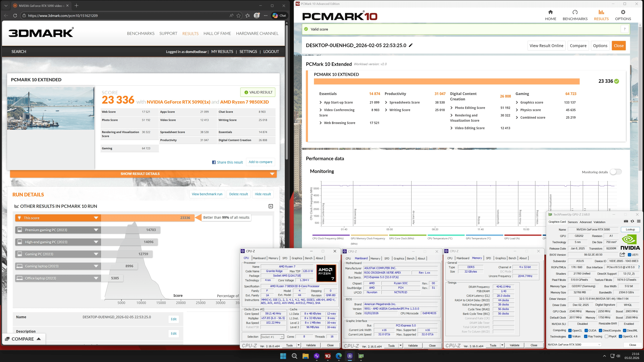Reload the 3DMark page in the browser
Viewport: 644px width, 362px height.
[15, 15]
